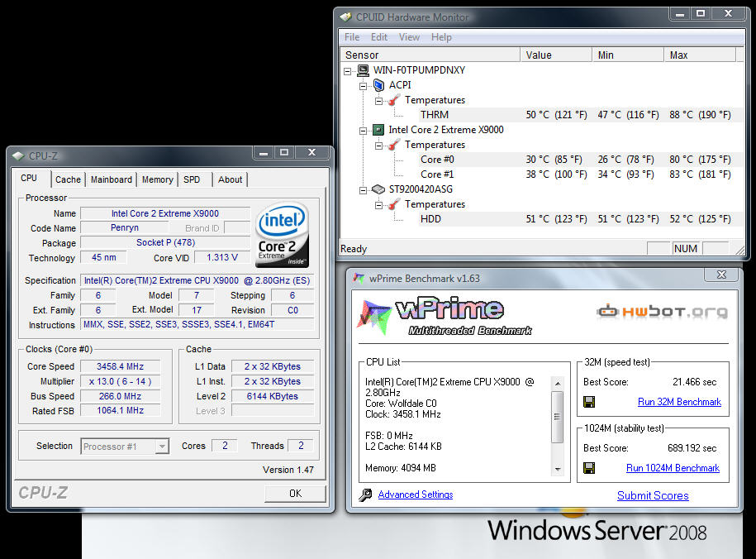The image size is (756, 559).
Task: Click the CPU List scrollbar thumb
Action: [558, 417]
